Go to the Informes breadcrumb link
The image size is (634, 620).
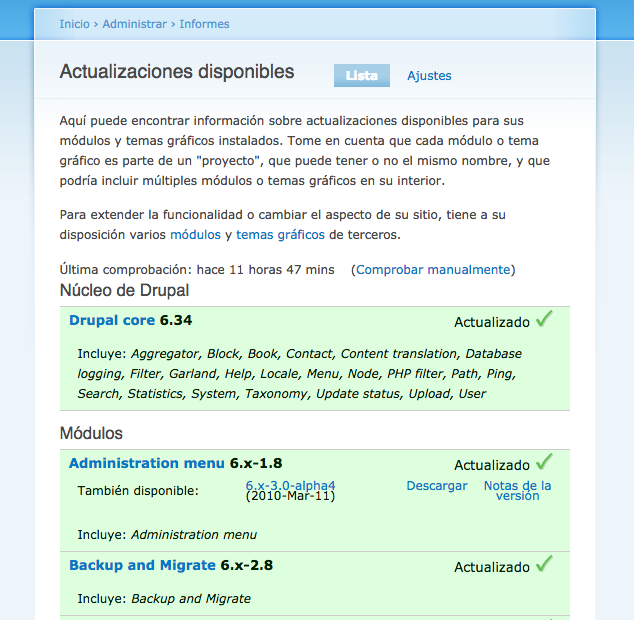[204, 24]
